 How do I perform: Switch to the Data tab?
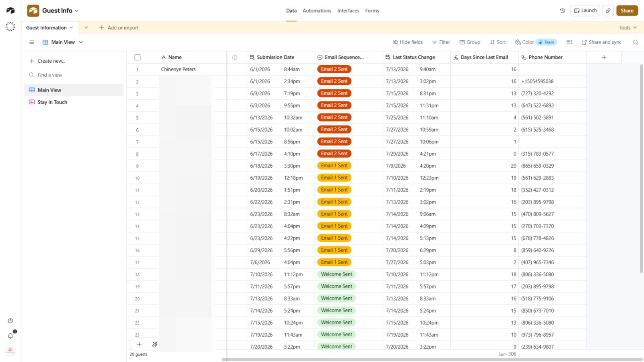pos(291,11)
